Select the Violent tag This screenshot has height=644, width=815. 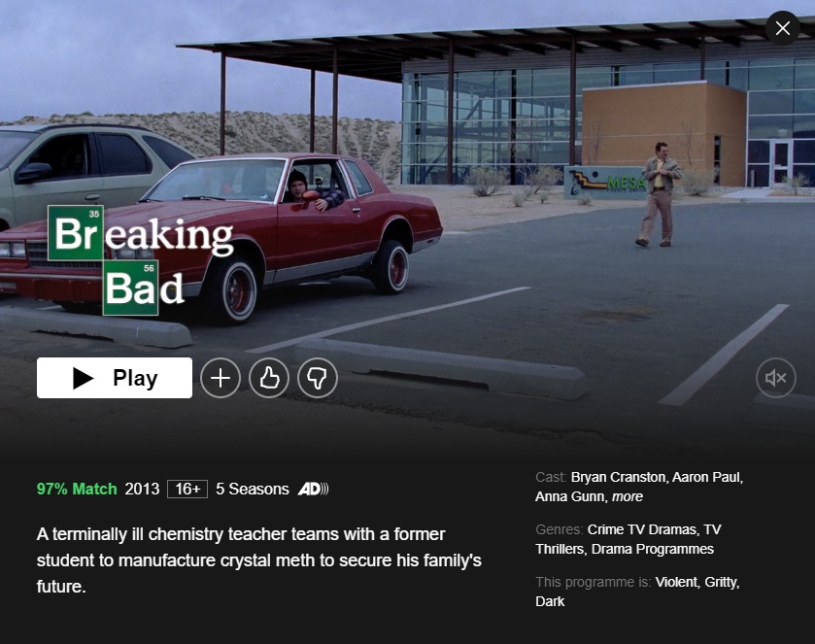tap(677, 582)
